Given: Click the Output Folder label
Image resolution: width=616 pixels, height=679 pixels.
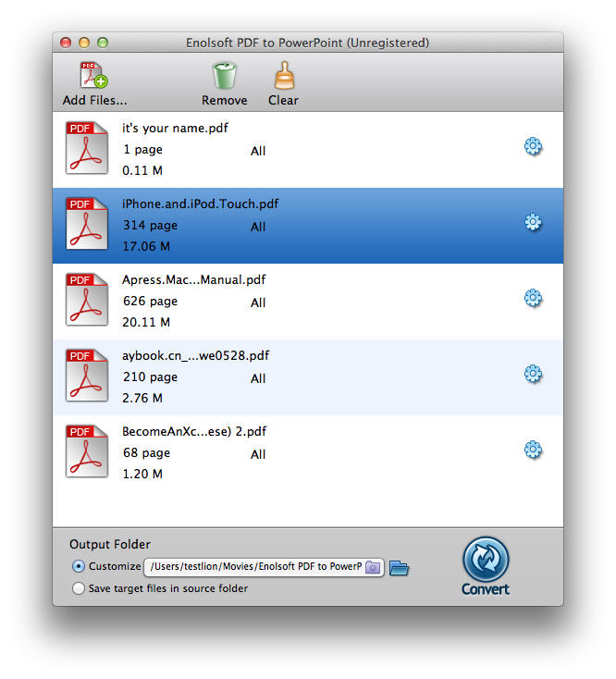Looking at the screenshot, I should [110, 544].
